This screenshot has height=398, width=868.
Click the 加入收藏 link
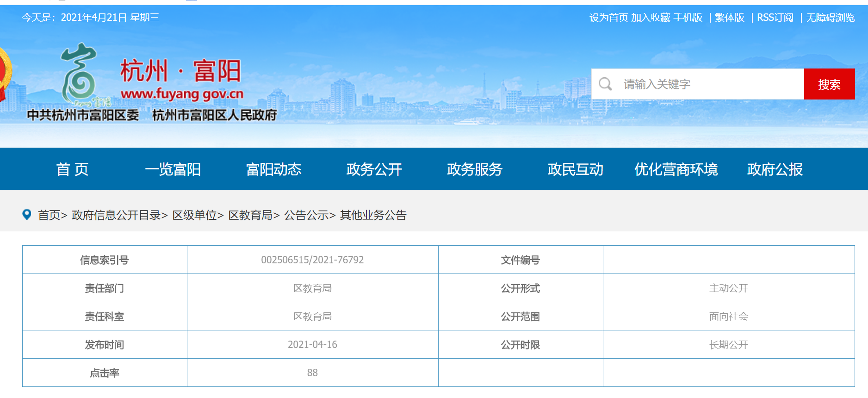[x=651, y=18]
